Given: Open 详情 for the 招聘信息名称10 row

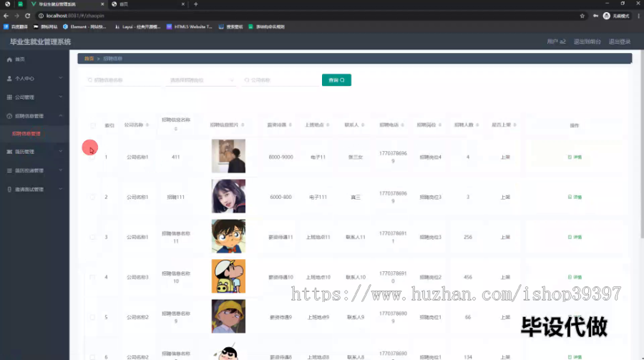Looking at the screenshot, I should coord(575,278).
